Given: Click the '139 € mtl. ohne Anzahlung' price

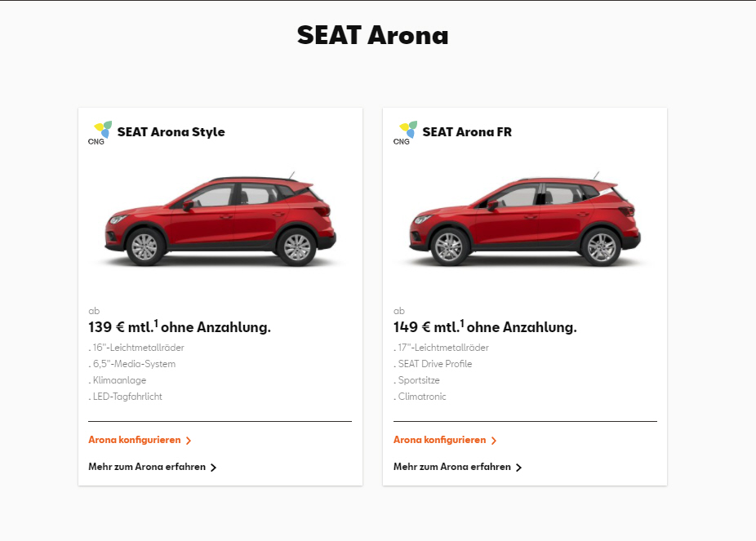Looking at the screenshot, I should click(x=180, y=328).
